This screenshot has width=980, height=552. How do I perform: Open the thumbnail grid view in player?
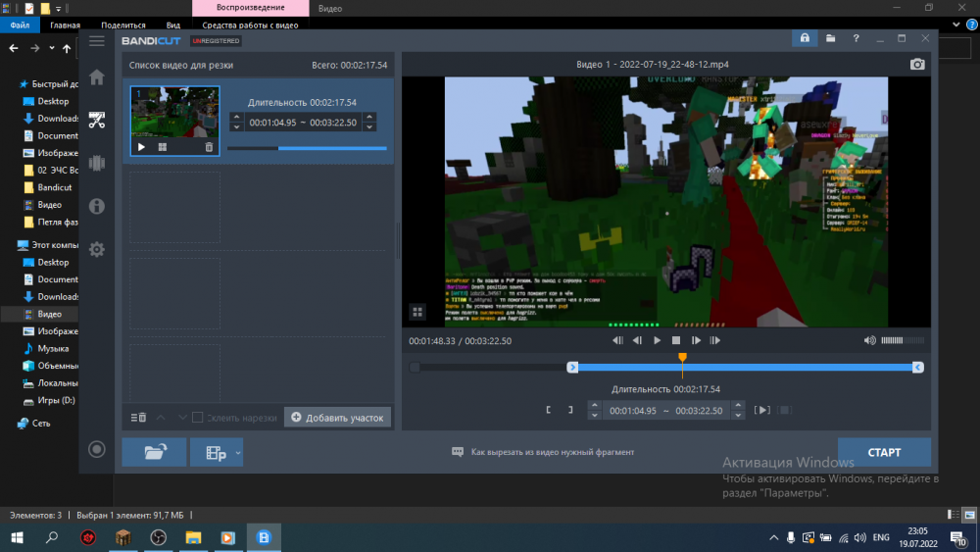pyautogui.click(x=417, y=312)
